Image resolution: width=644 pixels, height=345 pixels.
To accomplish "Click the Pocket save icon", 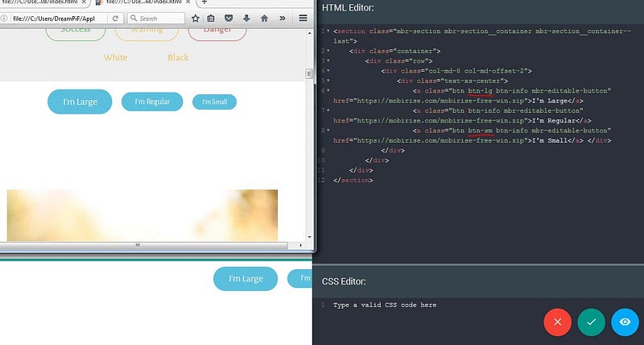I will [x=229, y=19].
